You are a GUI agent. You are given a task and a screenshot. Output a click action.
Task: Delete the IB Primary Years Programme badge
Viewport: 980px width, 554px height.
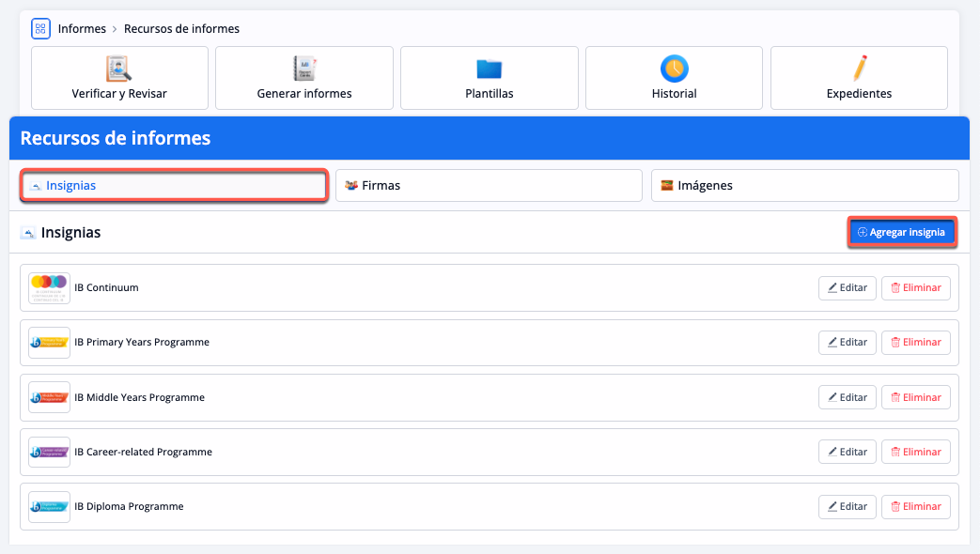click(915, 343)
